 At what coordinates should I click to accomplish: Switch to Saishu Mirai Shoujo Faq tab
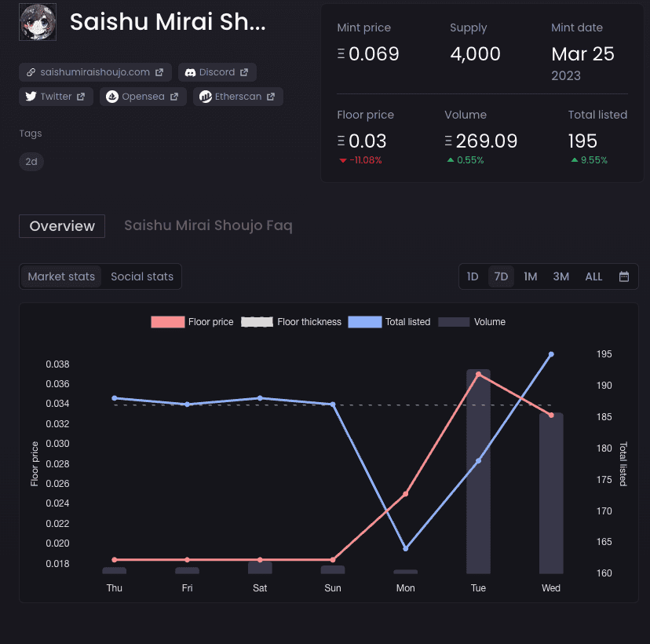[x=208, y=225]
